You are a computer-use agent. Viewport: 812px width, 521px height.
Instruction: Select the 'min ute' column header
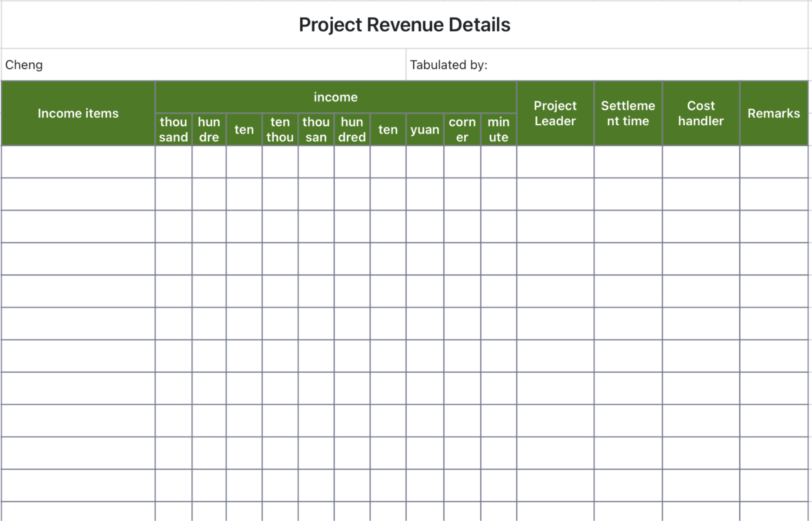point(499,129)
